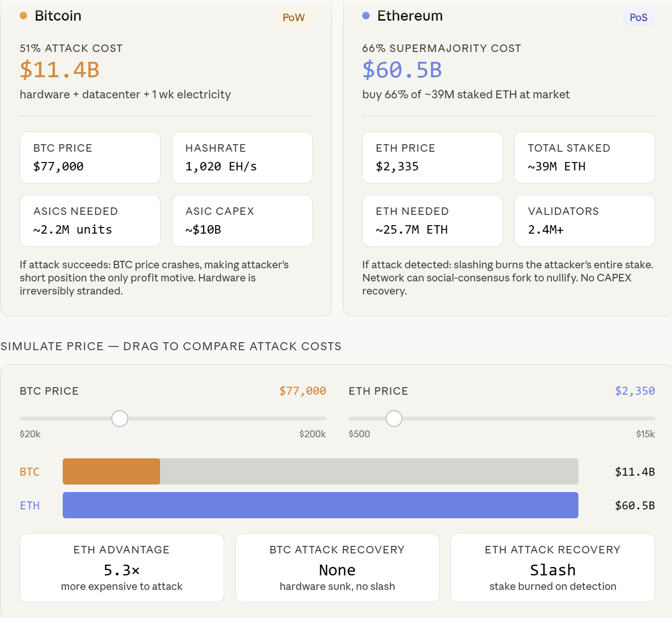Click the $60.5B Ethereum supermajority cost figure
The height and width of the screenshot is (618, 672).
click(402, 70)
